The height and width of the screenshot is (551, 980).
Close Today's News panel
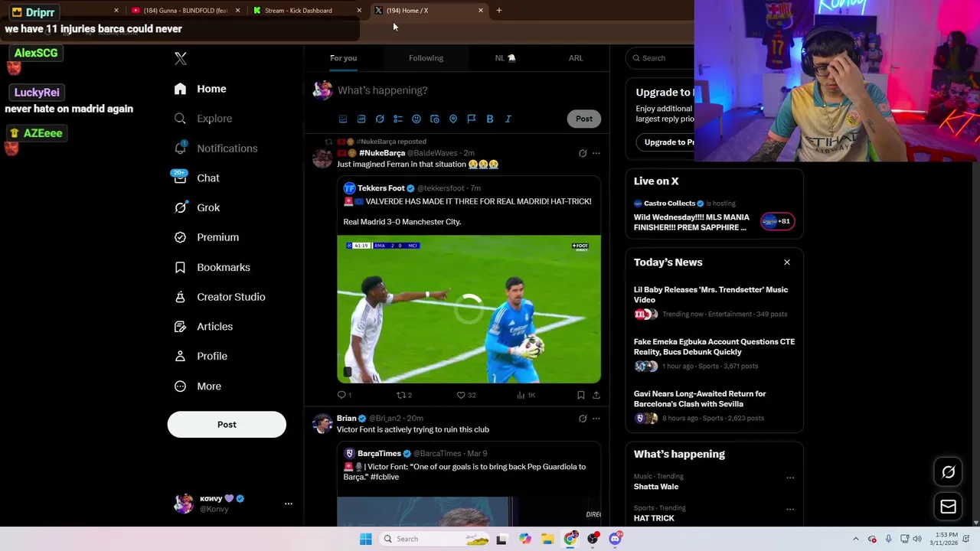(x=787, y=262)
